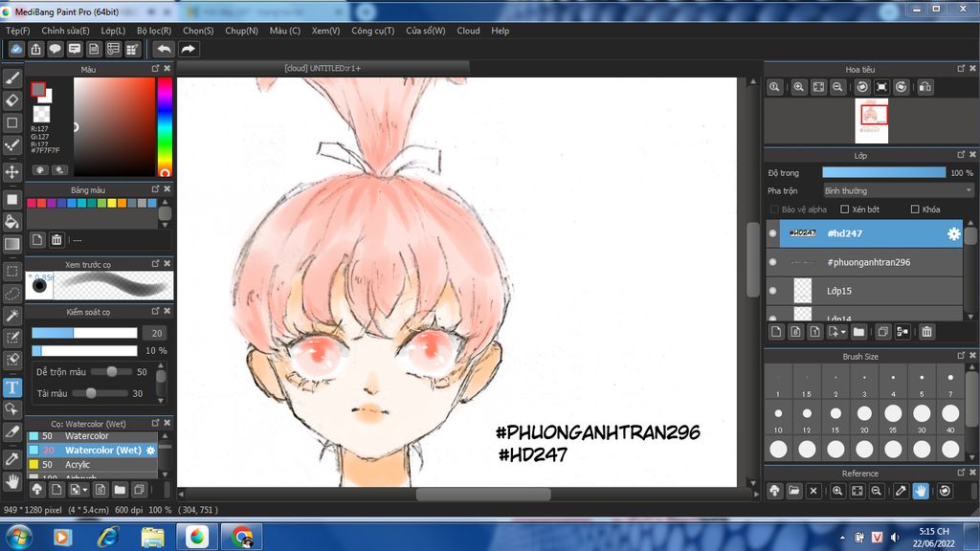Image resolution: width=980 pixels, height=551 pixels.
Task: Open the #hd247 layer settings gear
Action: tap(953, 233)
